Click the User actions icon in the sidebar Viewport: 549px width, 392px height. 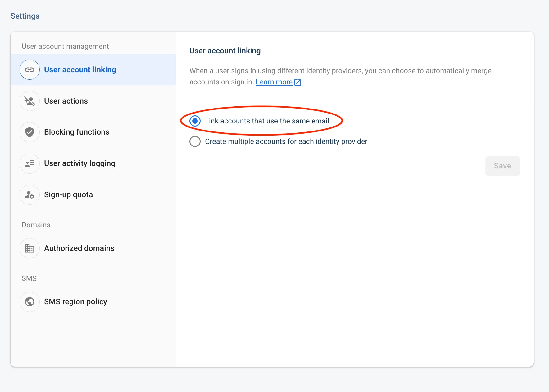(29, 101)
